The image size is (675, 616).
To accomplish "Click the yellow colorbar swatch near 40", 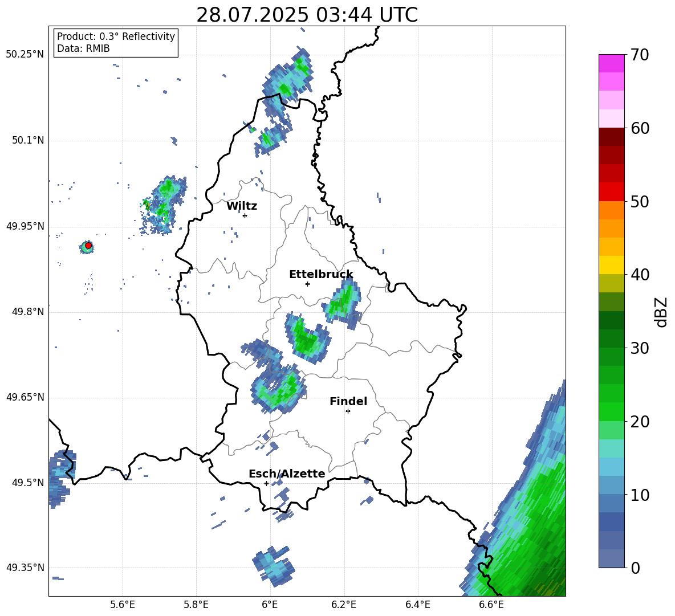I will [x=611, y=265].
